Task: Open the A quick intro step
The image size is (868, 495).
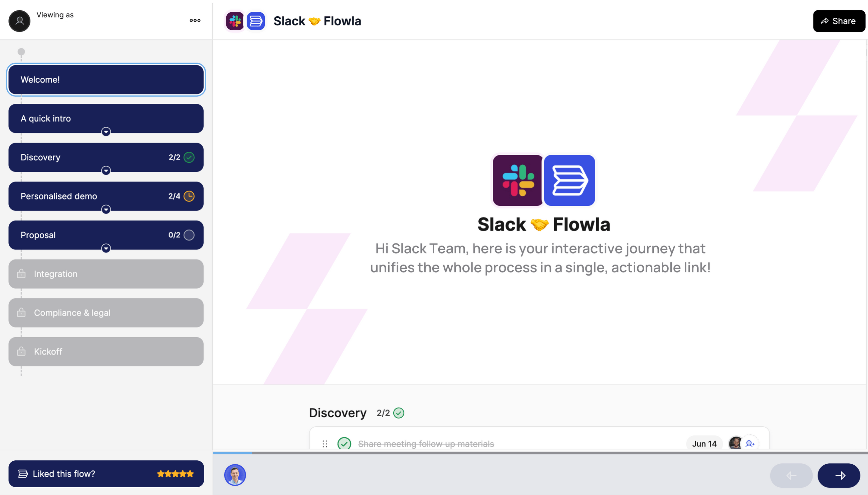Action: 106,118
